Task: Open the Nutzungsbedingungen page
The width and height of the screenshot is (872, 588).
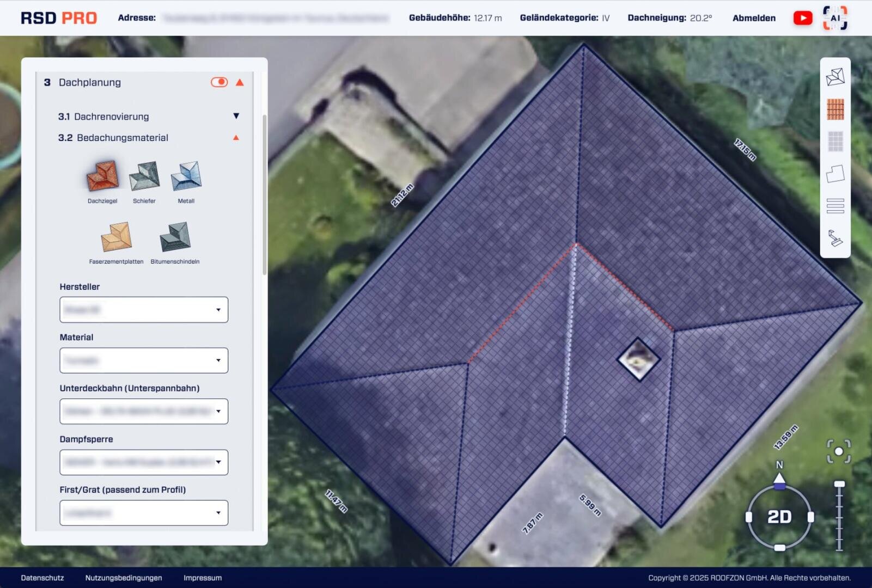Action: (x=123, y=578)
